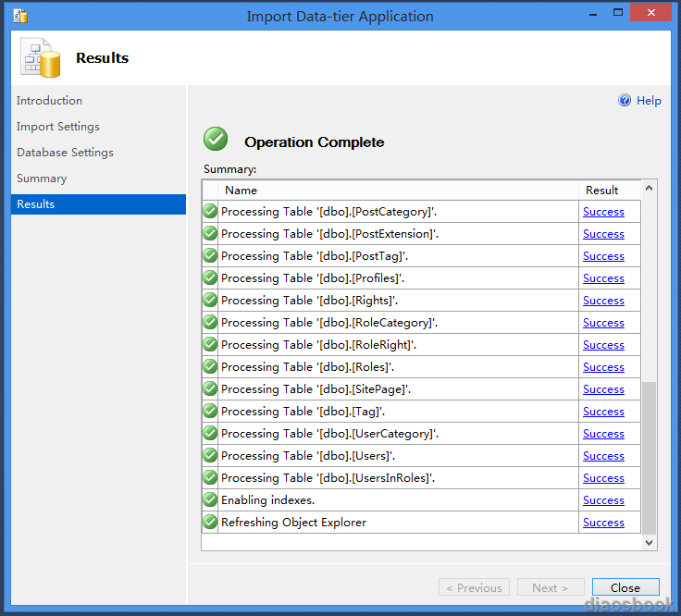Select the highlighted Results step in sidebar
Image resolution: width=681 pixels, height=616 pixels.
click(98, 204)
